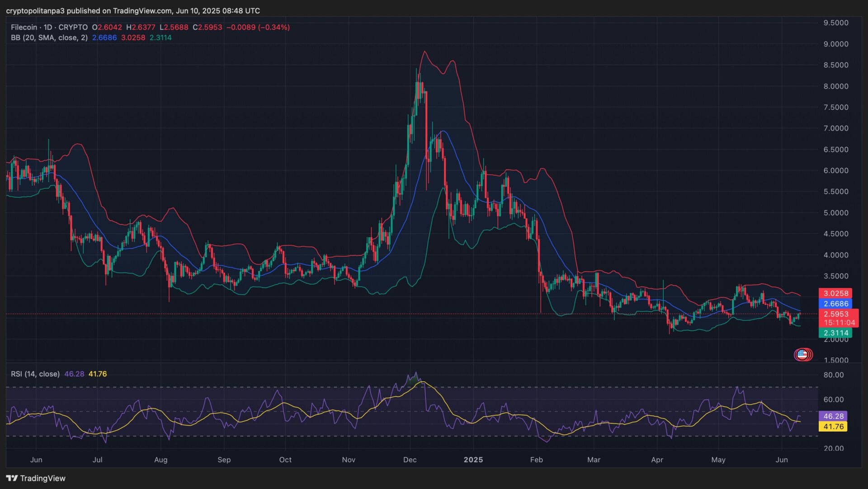Viewport: 868px width, 489px height.
Task: Select the RSI (14, close) indicator legend
Action: pyautogui.click(x=35, y=374)
